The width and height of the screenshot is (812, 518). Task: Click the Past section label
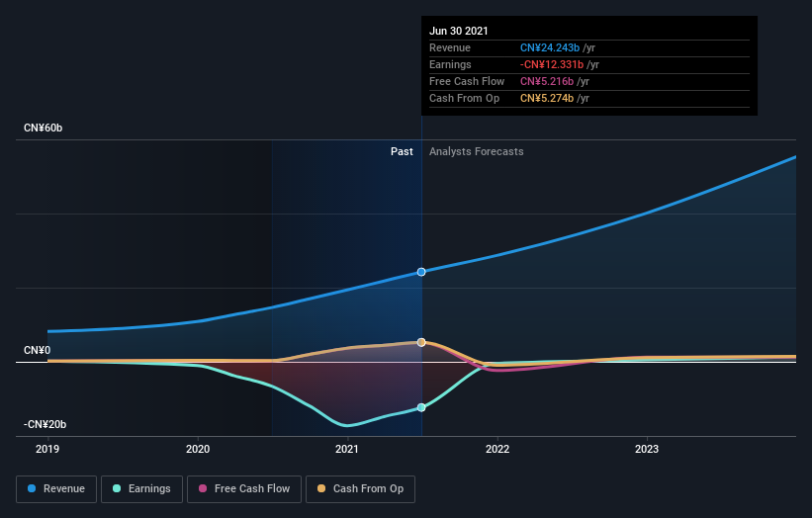coord(402,151)
